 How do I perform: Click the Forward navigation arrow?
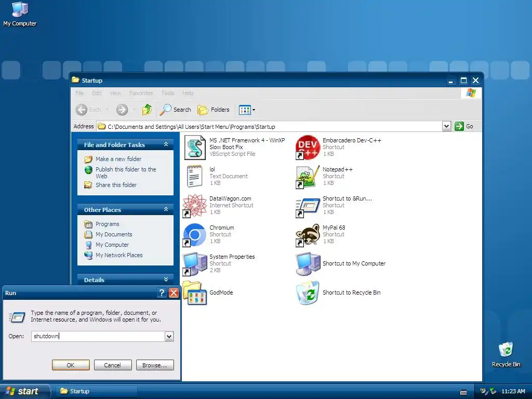click(122, 110)
